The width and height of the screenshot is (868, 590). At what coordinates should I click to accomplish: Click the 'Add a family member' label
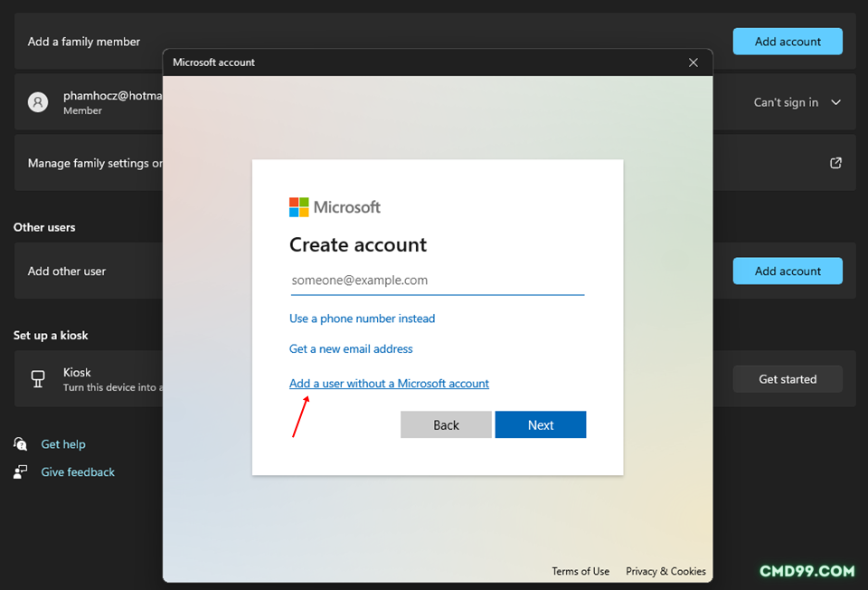tap(83, 42)
